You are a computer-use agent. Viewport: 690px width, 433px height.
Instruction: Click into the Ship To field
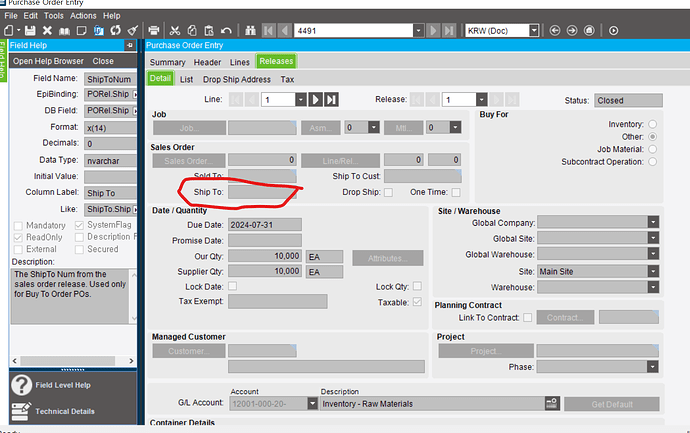[262, 192]
